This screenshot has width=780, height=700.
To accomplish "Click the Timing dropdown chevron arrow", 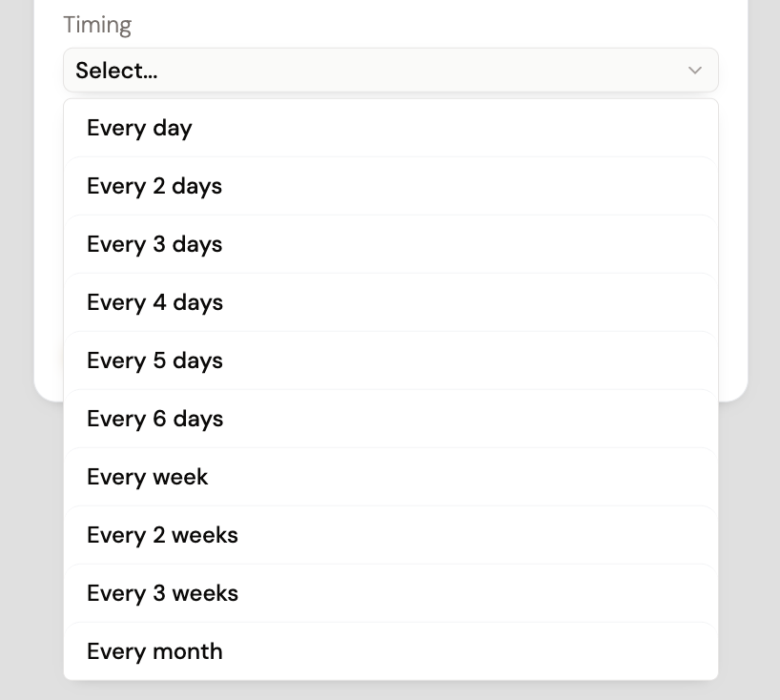I will [x=694, y=71].
